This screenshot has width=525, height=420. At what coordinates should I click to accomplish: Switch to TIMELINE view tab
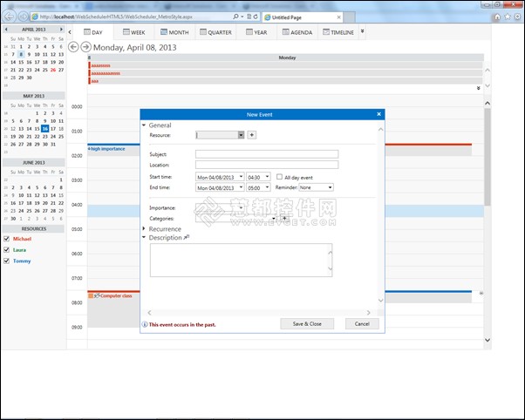[338, 32]
